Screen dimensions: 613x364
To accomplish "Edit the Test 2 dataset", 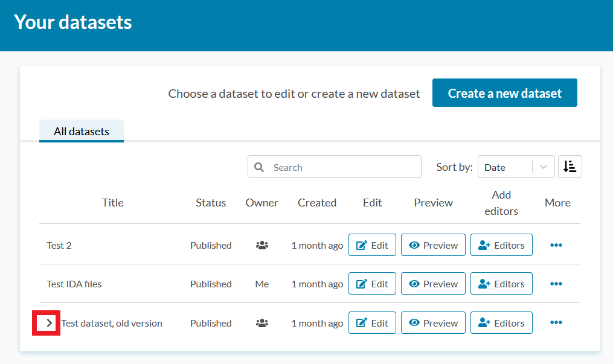I will (372, 245).
